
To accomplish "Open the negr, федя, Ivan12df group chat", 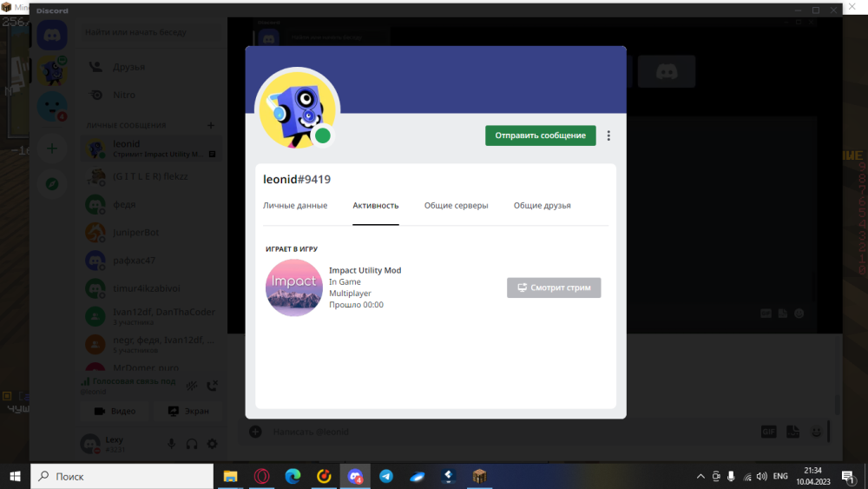I will coord(150,345).
